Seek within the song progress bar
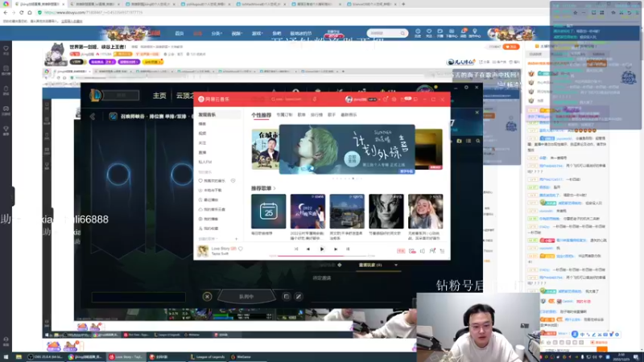 pos(323,256)
